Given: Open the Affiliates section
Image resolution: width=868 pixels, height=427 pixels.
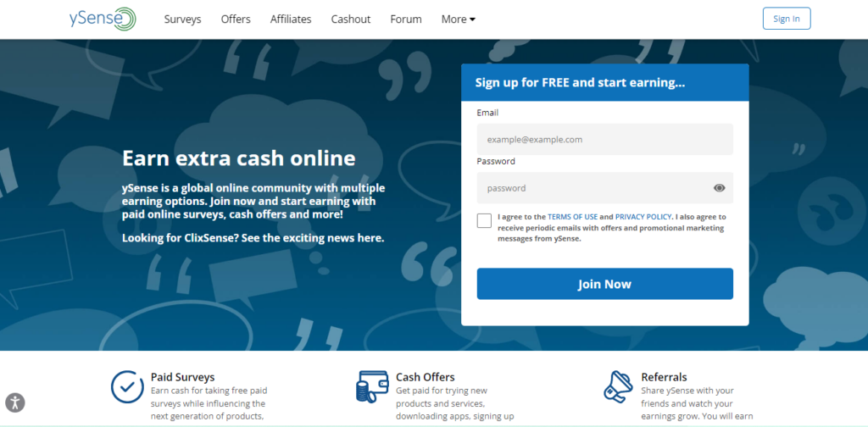Looking at the screenshot, I should coord(291,19).
